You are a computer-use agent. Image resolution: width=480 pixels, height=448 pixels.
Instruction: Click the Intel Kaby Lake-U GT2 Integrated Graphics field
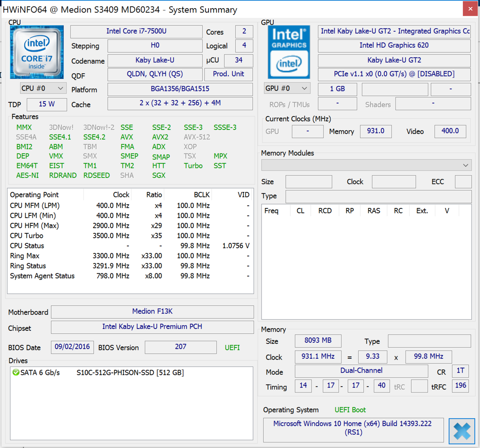point(394,31)
